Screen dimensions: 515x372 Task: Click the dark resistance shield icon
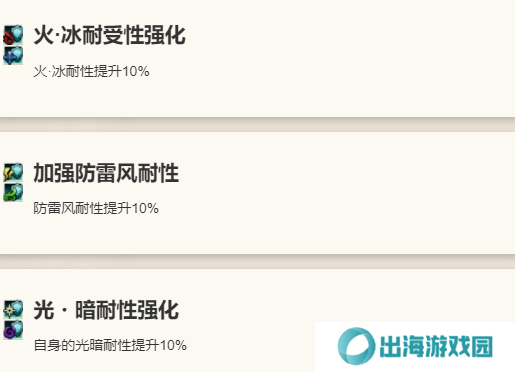[13, 330]
